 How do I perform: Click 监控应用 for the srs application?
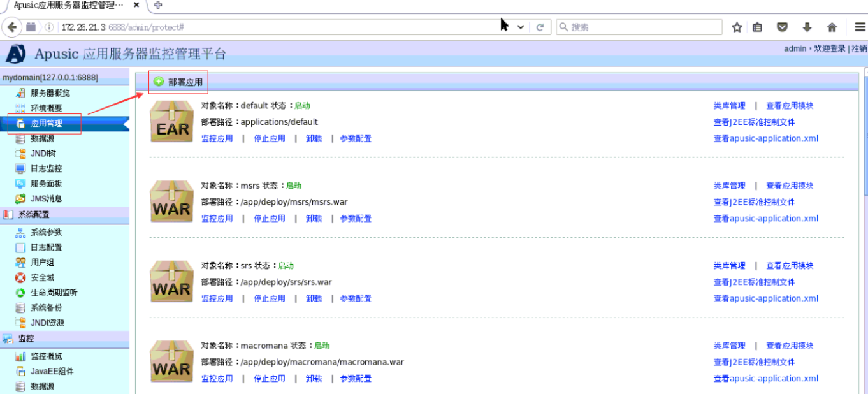click(x=217, y=298)
